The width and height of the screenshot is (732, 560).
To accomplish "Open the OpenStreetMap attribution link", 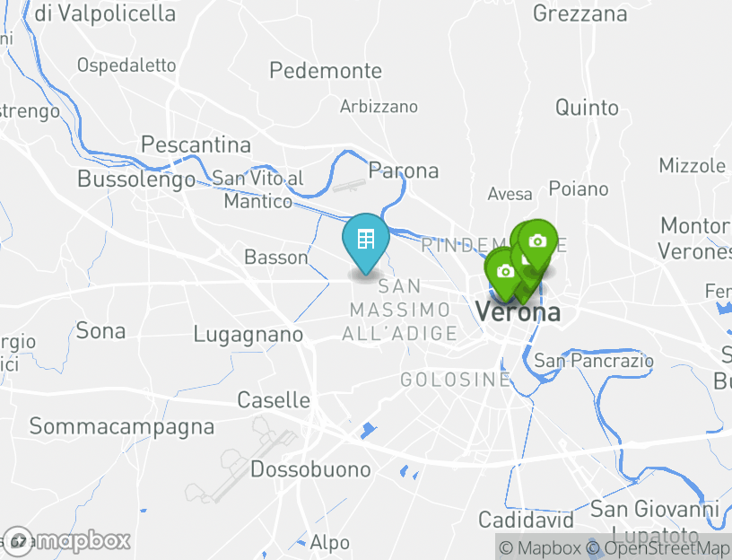I will 658,547.
